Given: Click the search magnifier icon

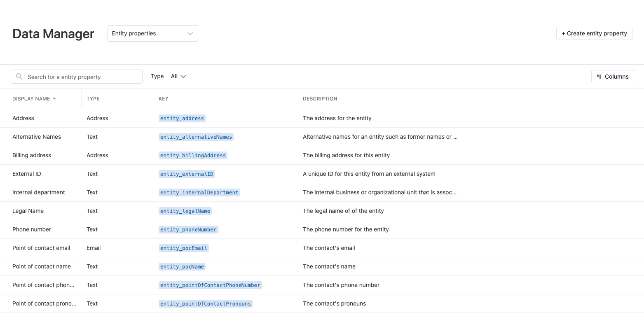Looking at the screenshot, I should [x=19, y=77].
